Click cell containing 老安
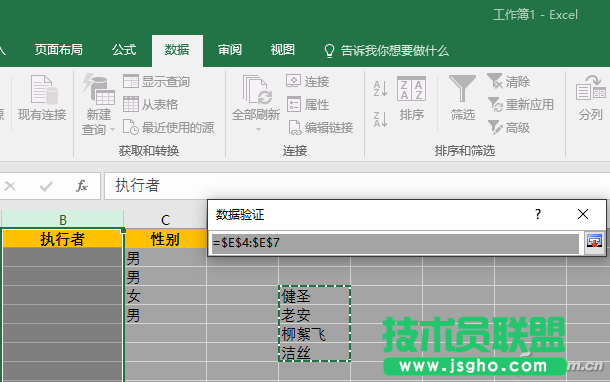 pos(314,315)
